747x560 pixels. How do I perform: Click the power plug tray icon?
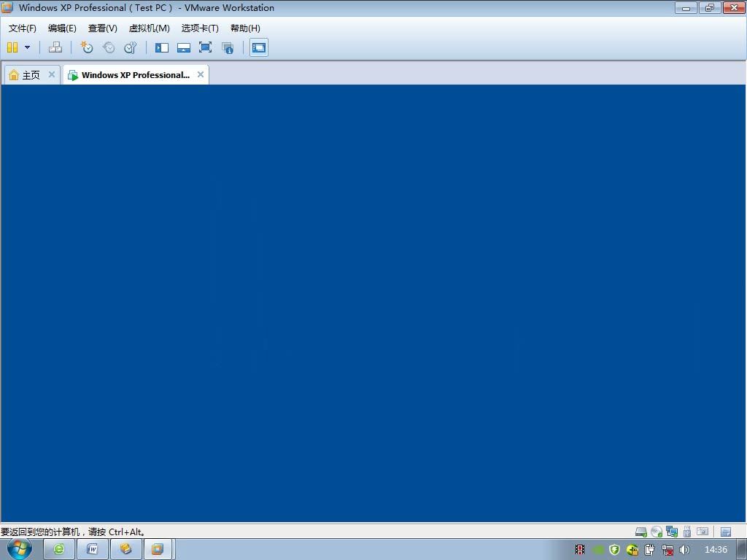(x=649, y=550)
